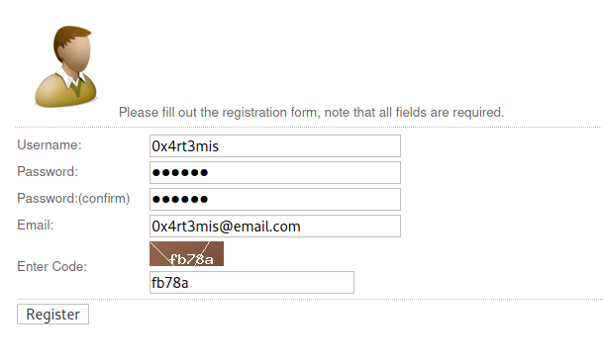Focus the Username field containing 0x4rt3mis

point(275,145)
